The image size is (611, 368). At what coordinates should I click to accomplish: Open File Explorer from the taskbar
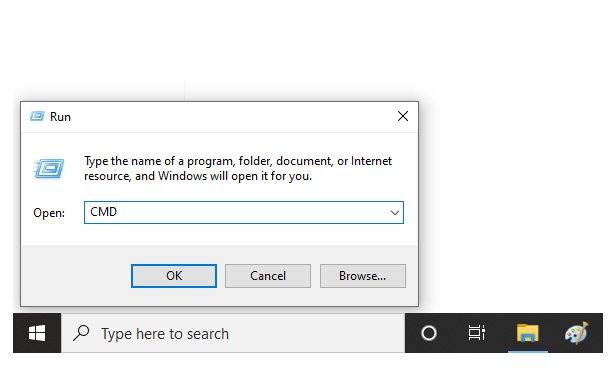pyautogui.click(x=528, y=333)
